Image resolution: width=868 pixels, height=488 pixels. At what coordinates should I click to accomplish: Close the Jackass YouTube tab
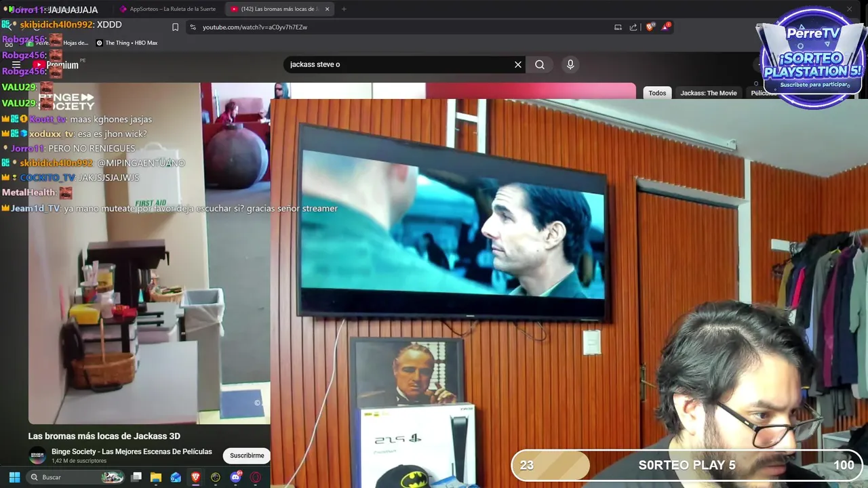click(328, 9)
